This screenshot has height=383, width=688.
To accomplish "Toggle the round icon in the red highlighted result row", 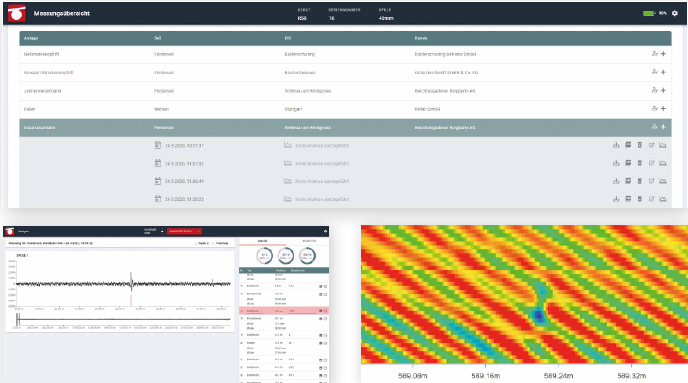I will click(325, 311).
